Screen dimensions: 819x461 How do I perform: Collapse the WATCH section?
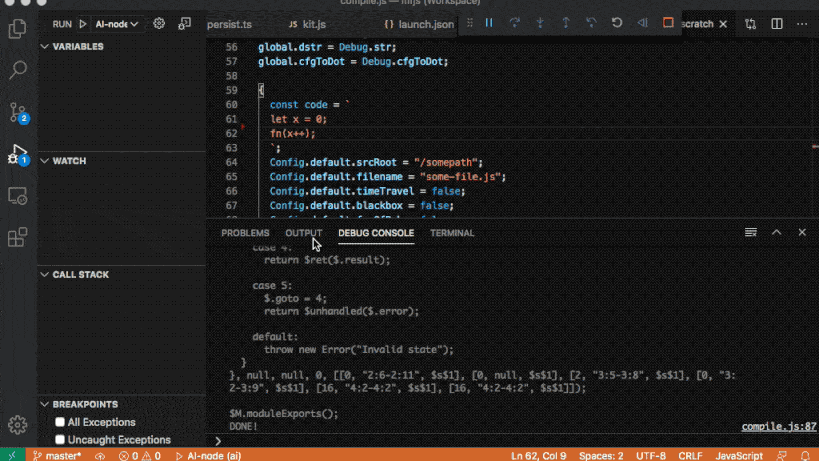(x=44, y=161)
